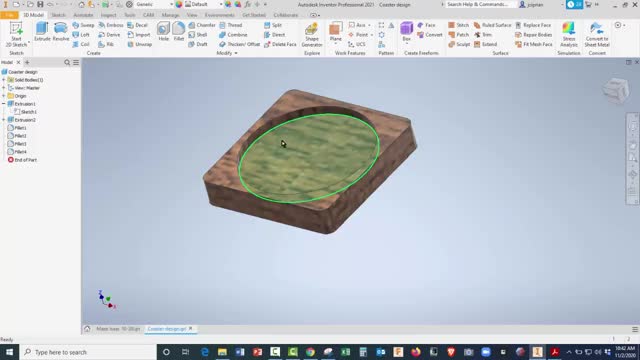This screenshot has height=360, width=640.
Task: Open the Shape Generator tool
Action: [312, 34]
